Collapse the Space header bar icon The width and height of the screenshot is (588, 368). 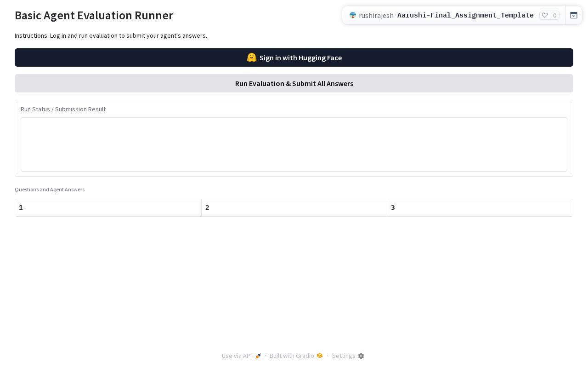pos(574,15)
